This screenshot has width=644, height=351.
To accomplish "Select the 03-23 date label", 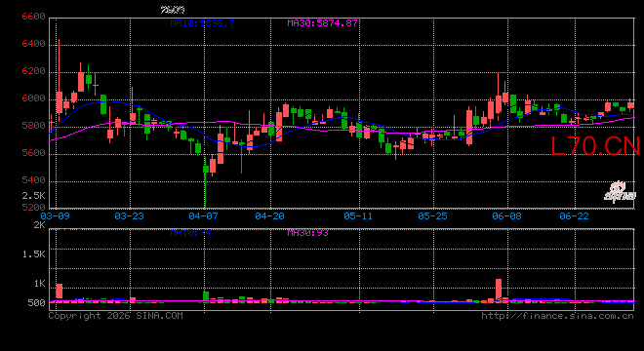I will coord(129,215).
